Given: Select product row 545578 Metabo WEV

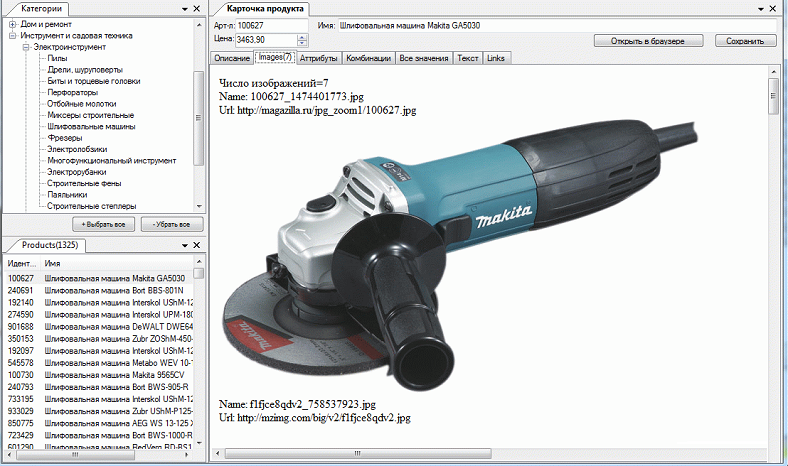Looking at the screenshot, I should 98,363.
